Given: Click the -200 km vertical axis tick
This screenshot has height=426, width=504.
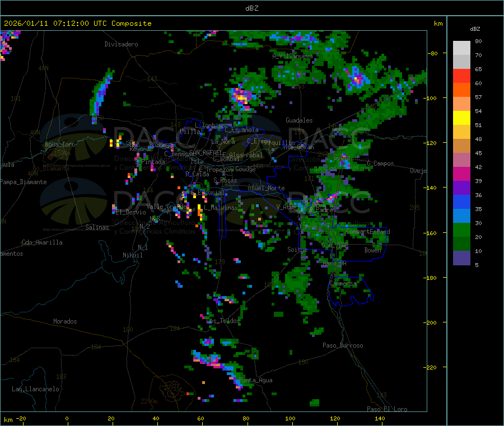Looking at the screenshot, I should click(x=431, y=322).
